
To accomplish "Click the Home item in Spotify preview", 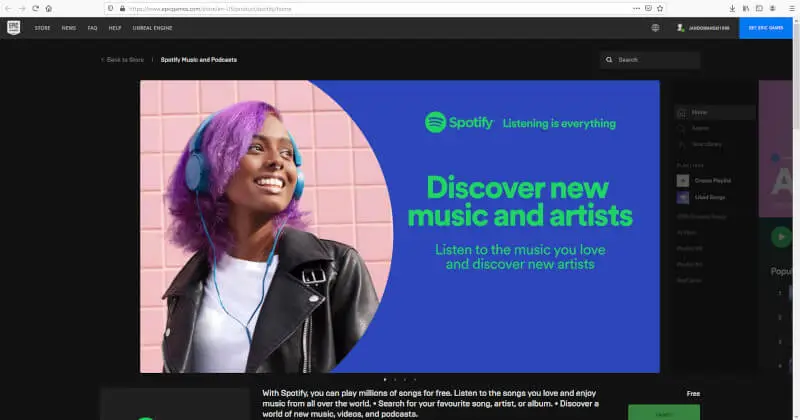I will click(x=714, y=112).
